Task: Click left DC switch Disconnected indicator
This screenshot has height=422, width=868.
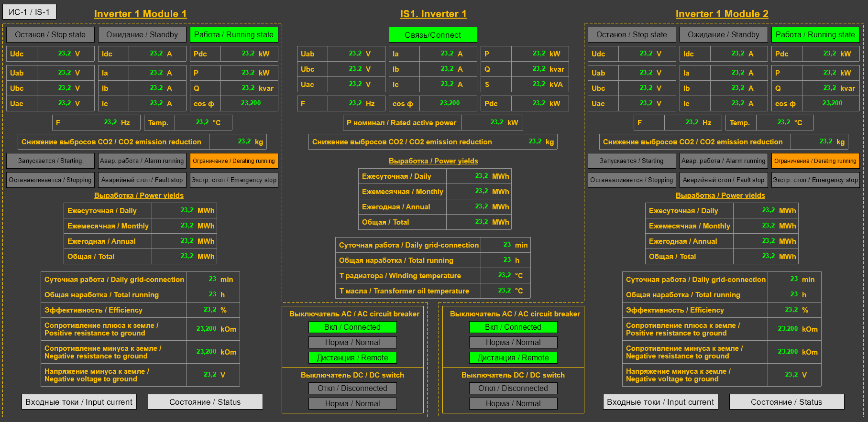Action: (x=352, y=389)
